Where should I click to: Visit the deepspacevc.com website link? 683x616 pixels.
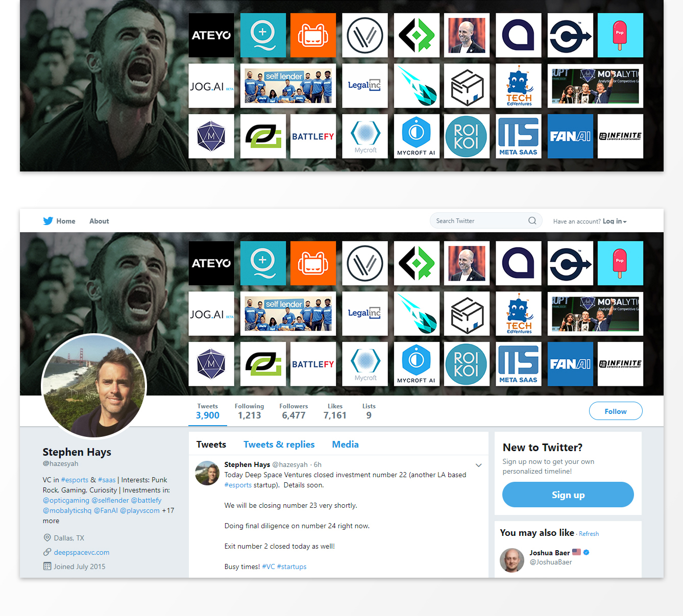pos(82,552)
